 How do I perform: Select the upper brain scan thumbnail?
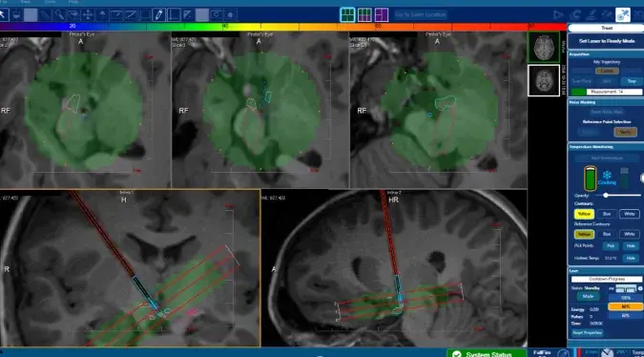click(x=544, y=48)
